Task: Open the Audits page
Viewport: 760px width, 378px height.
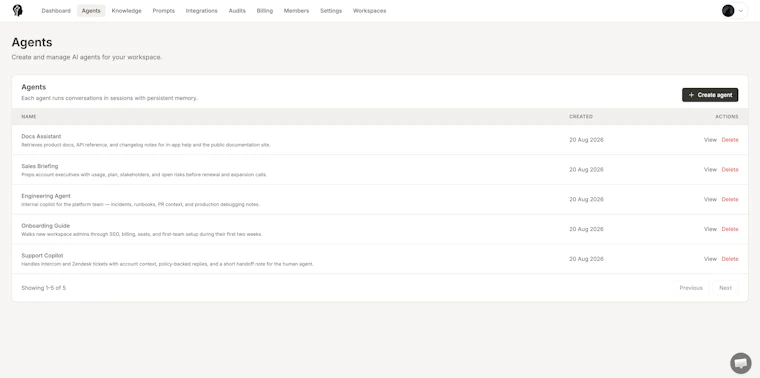Action: 237,11
